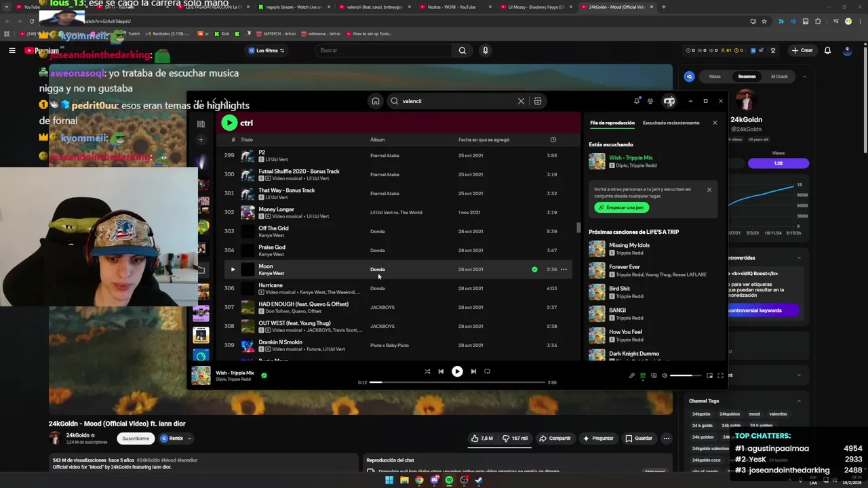Image resolution: width=868 pixels, height=488 pixels.
Task: Play the Moon track via its row play icon
Action: 233,269
